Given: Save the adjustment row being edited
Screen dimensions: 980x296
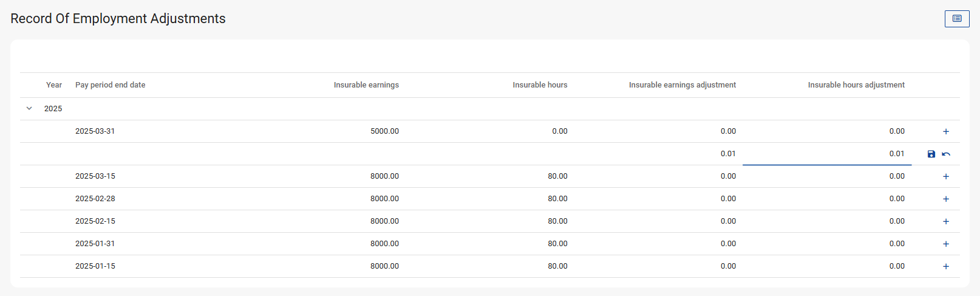Looking at the screenshot, I should pyautogui.click(x=931, y=154).
